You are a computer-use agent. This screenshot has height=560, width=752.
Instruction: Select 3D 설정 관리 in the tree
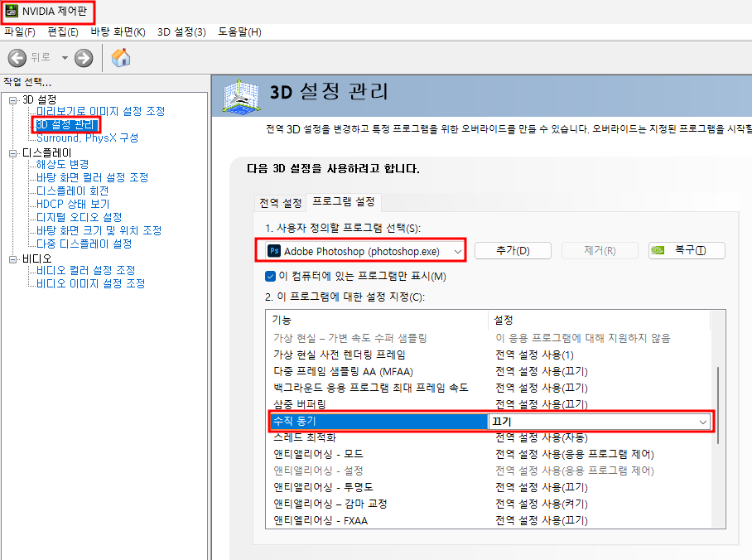point(66,125)
